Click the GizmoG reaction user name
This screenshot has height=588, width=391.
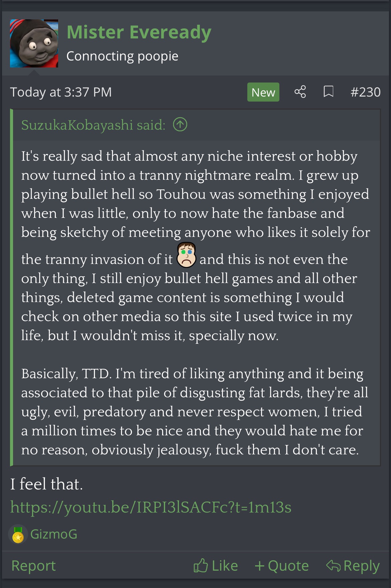54,534
